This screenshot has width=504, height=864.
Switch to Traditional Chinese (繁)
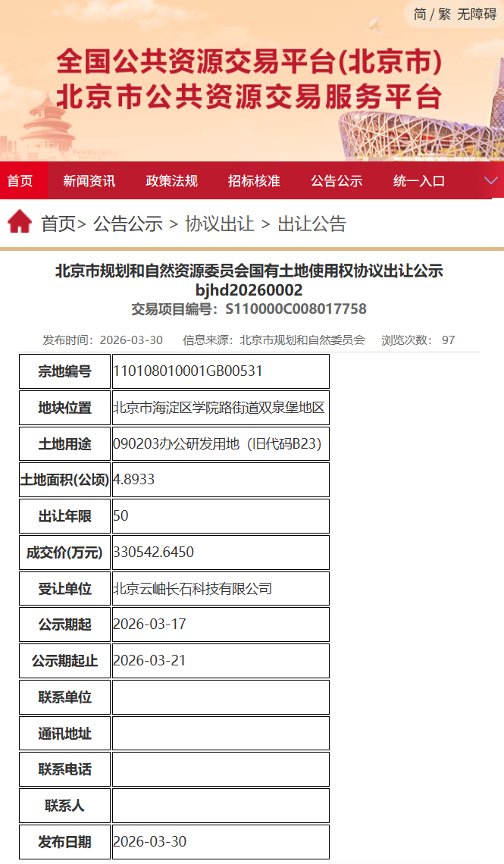point(445,14)
